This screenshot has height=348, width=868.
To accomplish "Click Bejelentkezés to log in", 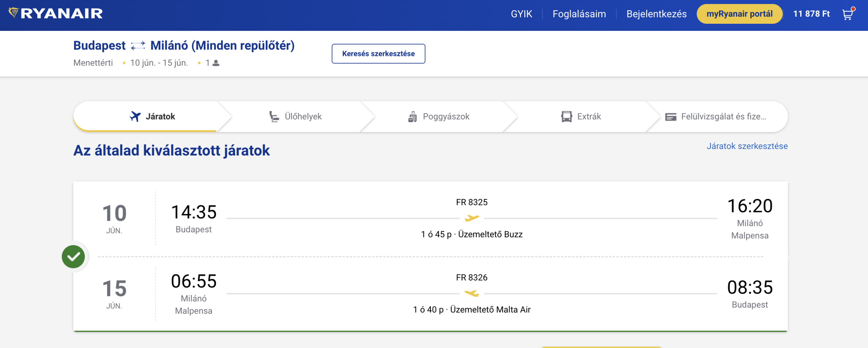I will click(x=656, y=14).
